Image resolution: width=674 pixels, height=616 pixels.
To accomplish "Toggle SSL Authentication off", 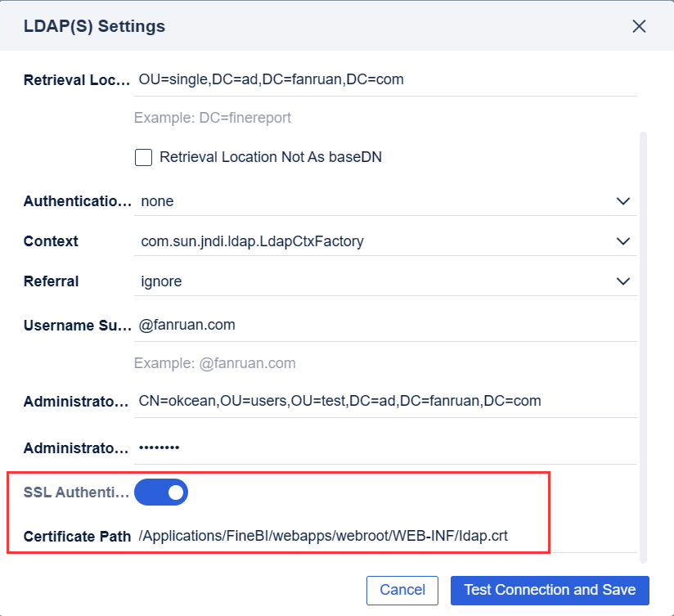I will point(161,492).
